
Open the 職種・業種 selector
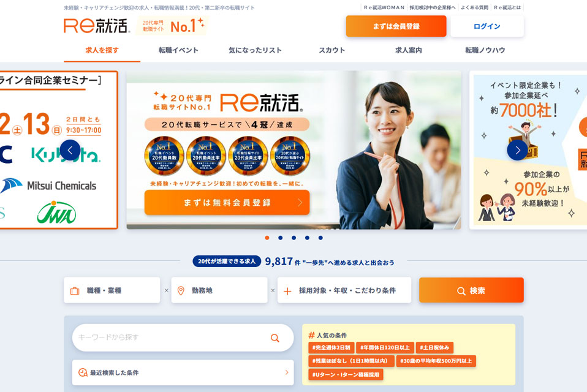[112, 290]
